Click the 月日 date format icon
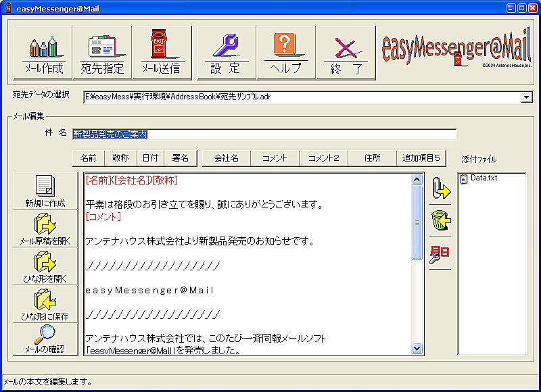This screenshot has width=541, height=392. coord(441,253)
